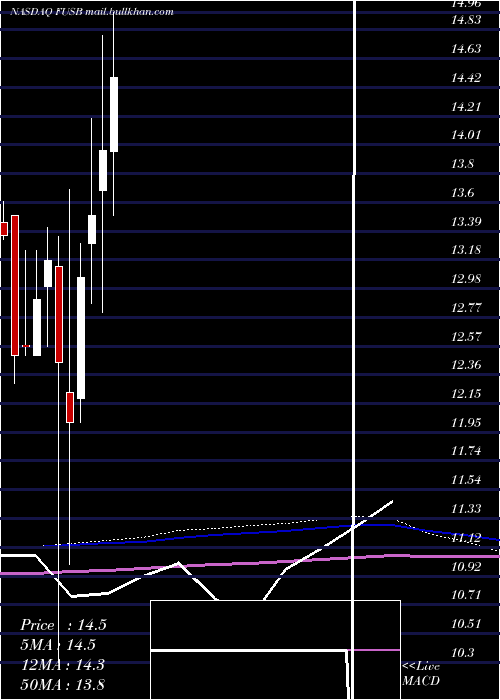
Task: Click the 14.83 price axis label
Action: click(x=466, y=20)
